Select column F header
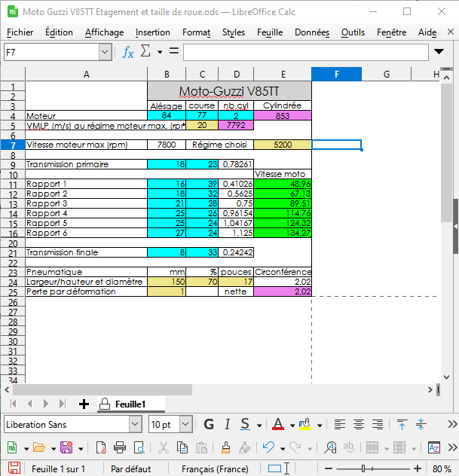 [x=337, y=74]
